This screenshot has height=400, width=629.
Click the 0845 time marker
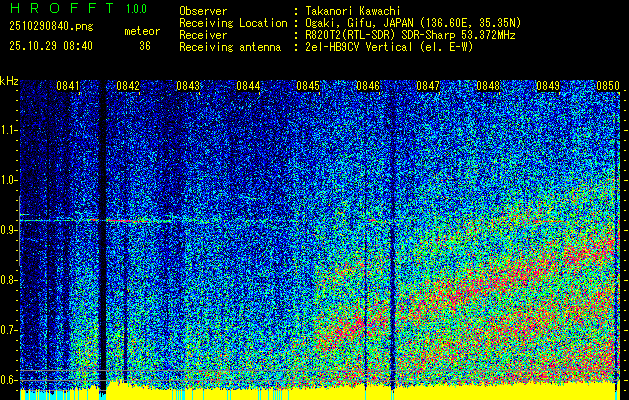(x=308, y=86)
